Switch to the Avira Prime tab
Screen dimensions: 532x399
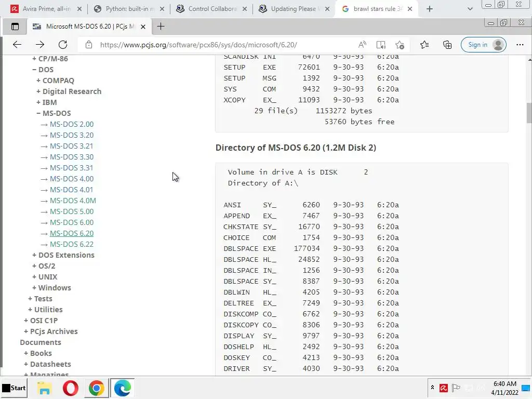click(46, 9)
